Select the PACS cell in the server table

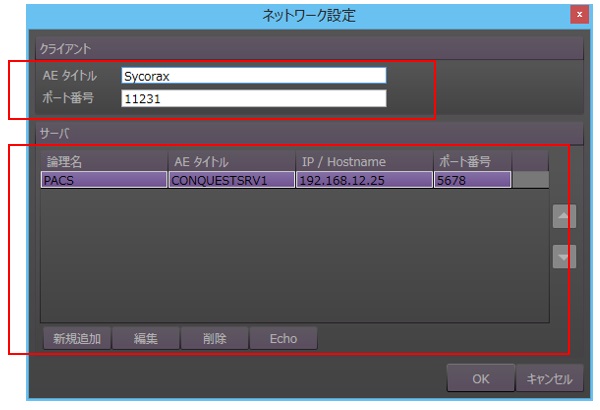click(104, 180)
